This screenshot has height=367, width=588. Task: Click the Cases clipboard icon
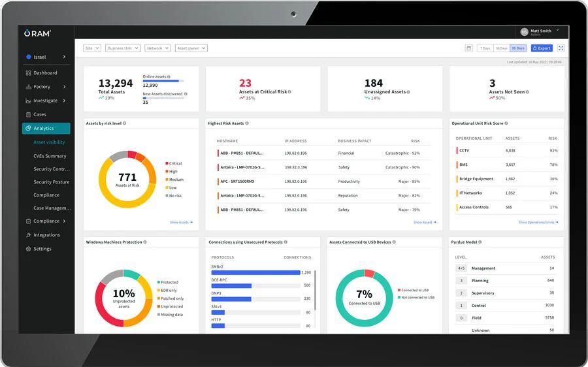pyautogui.click(x=28, y=114)
